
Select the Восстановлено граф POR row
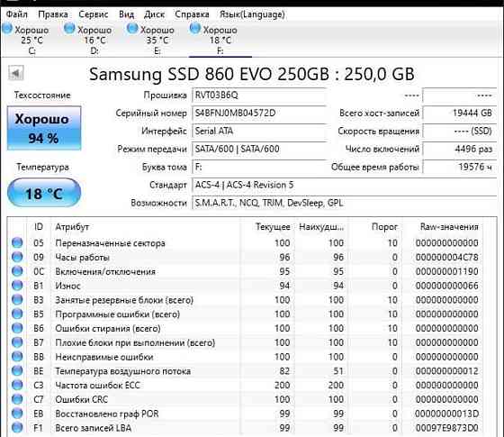245,414
